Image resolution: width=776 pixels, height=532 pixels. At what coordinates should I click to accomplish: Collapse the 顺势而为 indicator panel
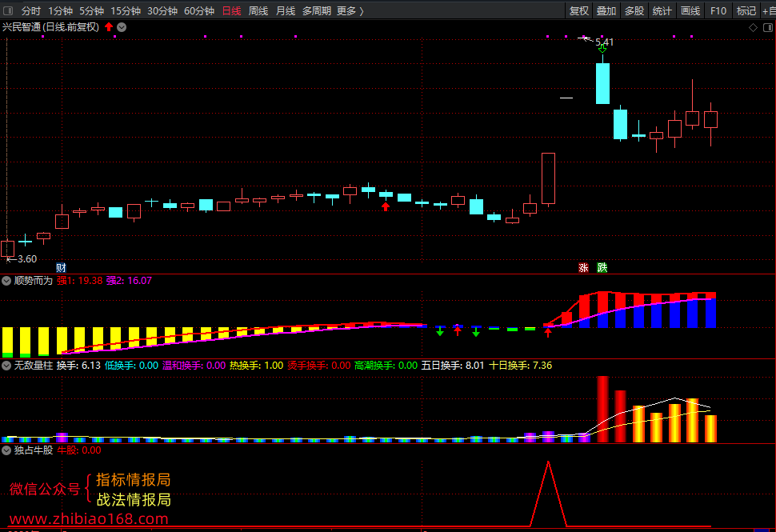tap(6, 281)
